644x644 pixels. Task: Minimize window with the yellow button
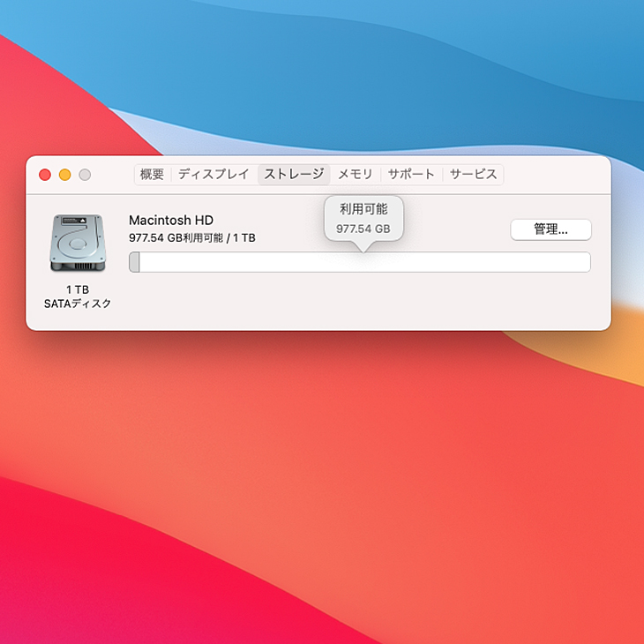pyautogui.click(x=65, y=175)
